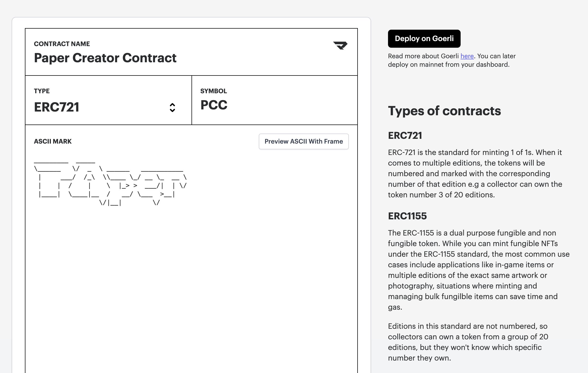This screenshot has width=588, height=373.
Task: Open the Goerli info link labeled here
Action: pos(467,56)
